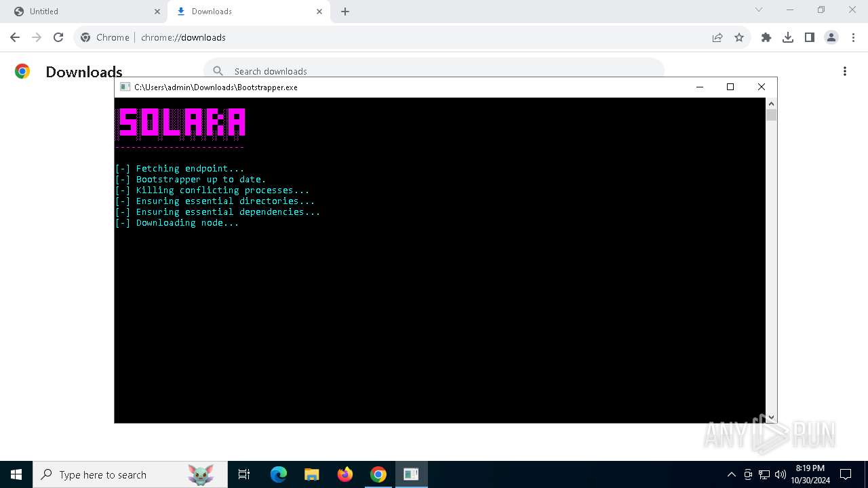Show hidden system tray icons

tap(731, 474)
